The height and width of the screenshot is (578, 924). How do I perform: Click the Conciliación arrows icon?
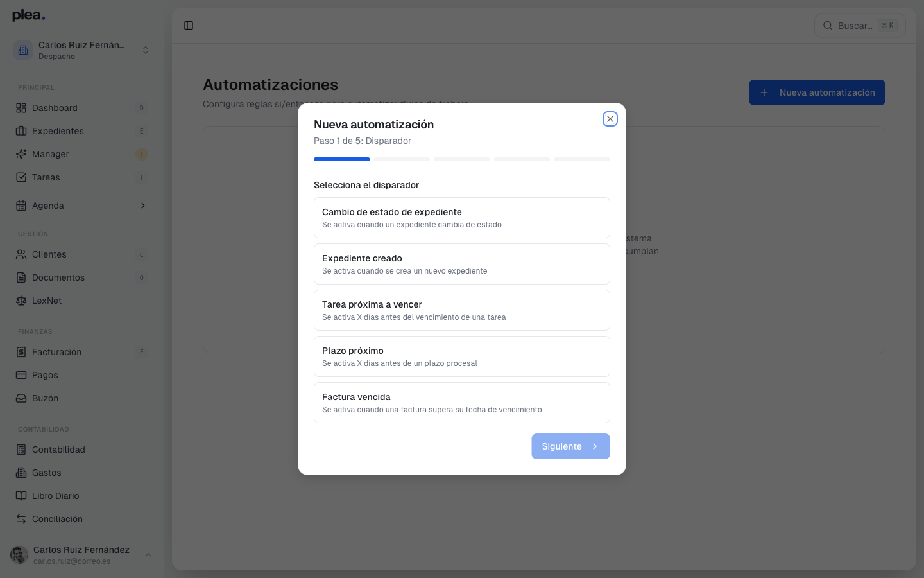click(x=22, y=519)
